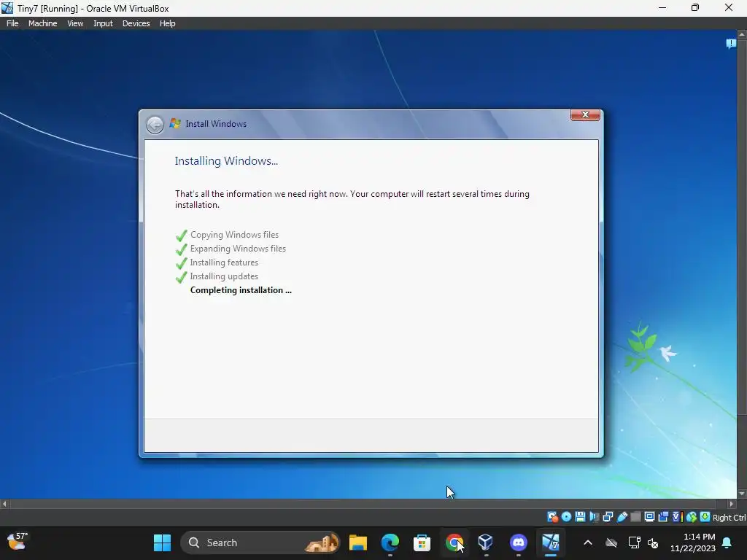Click the virtualization CPU load indicator icon
The height and width of the screenshot is (560, 747).
coord(678,517)
